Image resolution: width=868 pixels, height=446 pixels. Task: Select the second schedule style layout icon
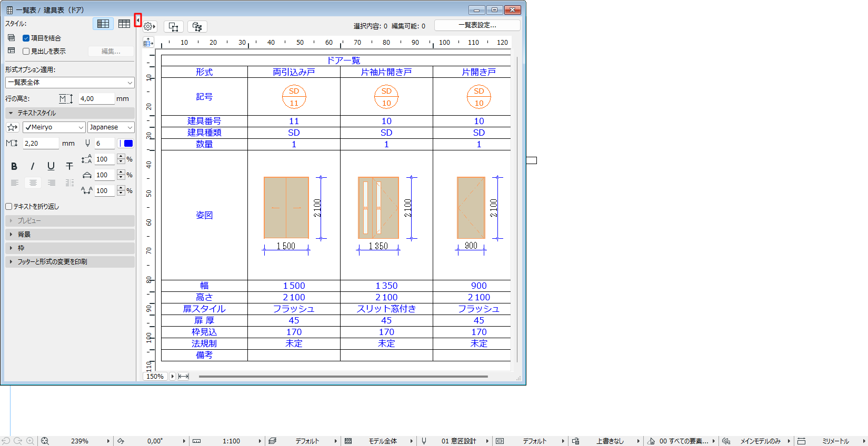tap(124, 24)
